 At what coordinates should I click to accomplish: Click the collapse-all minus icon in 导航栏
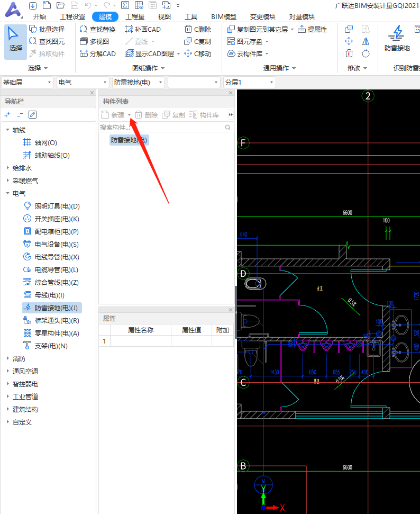[20, 115]
